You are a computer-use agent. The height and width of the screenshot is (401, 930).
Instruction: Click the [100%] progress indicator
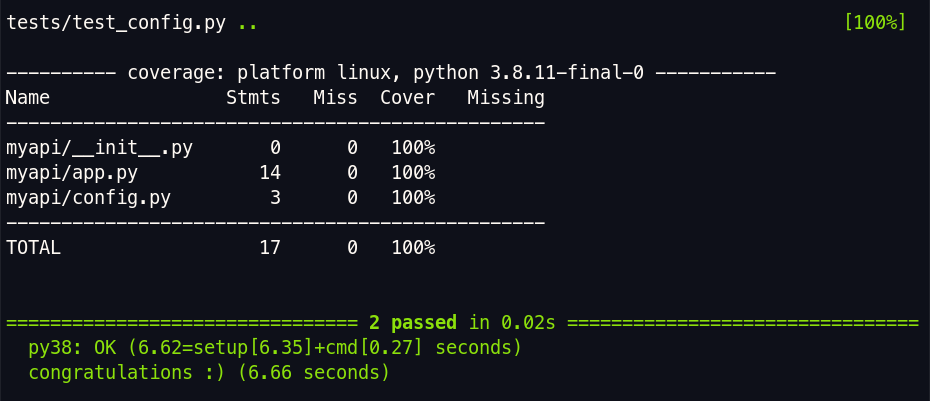point(875,23)
